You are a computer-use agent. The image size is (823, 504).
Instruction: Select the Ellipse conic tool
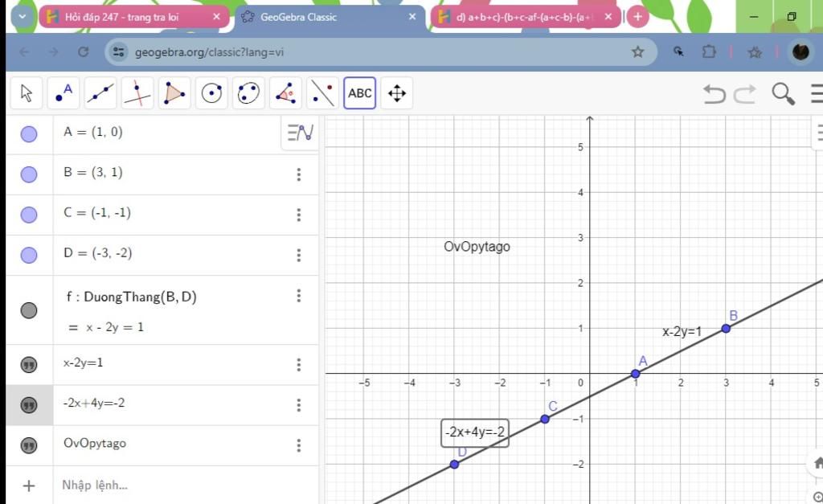(x=248, y=93)
